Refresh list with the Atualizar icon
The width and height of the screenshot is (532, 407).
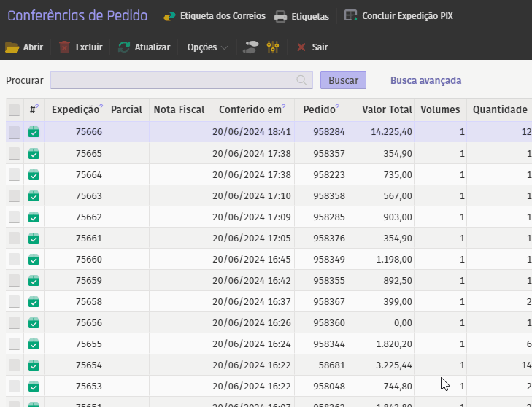124,47
